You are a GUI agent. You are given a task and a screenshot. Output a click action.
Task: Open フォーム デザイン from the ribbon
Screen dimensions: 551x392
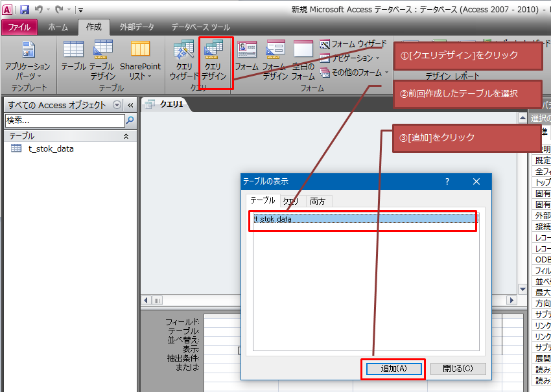click(275, 60)
